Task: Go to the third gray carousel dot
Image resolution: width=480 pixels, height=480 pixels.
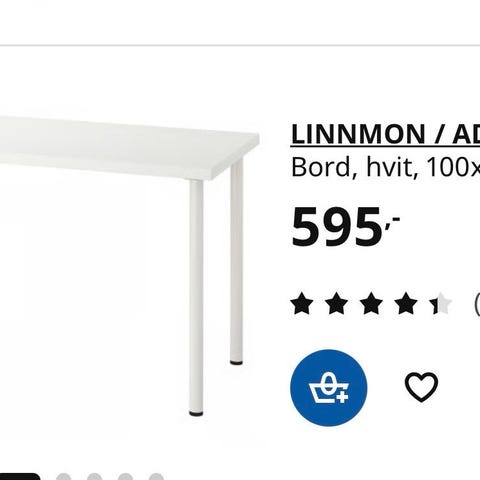Action: pos(125,477)
